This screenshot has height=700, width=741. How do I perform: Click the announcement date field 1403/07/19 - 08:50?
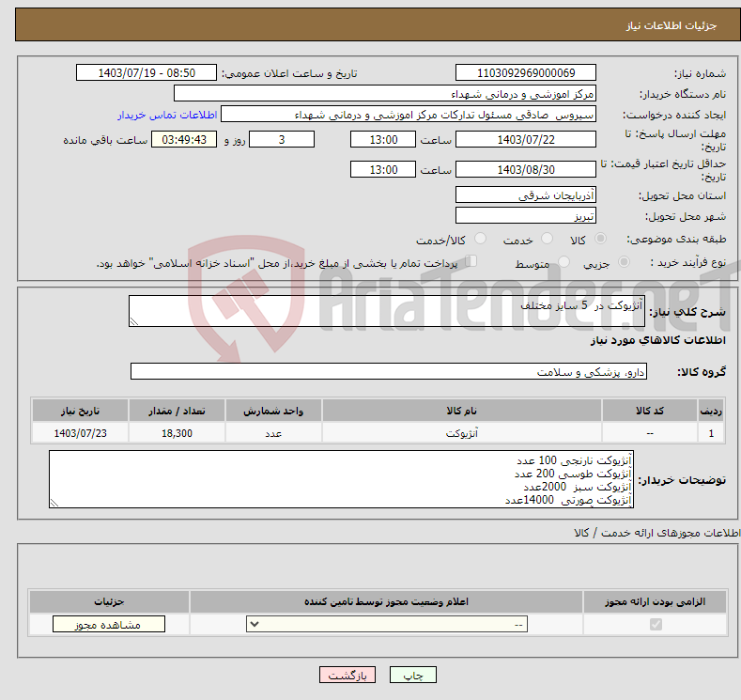click(147, 72)
